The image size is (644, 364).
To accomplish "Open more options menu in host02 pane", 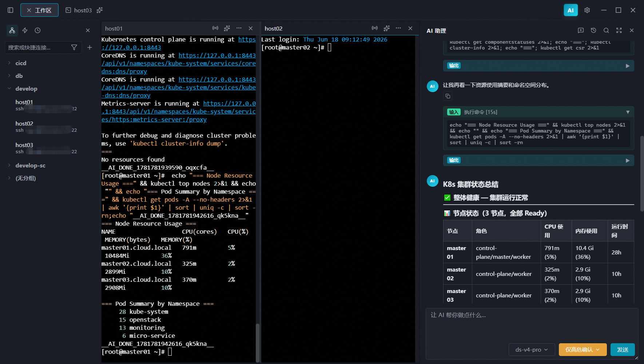I will pos(398,28).
